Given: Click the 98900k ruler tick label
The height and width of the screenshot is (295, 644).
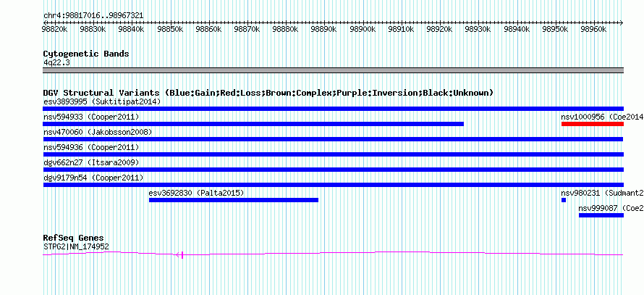Looking at the screenshot, I should click(x=363, y=29).
